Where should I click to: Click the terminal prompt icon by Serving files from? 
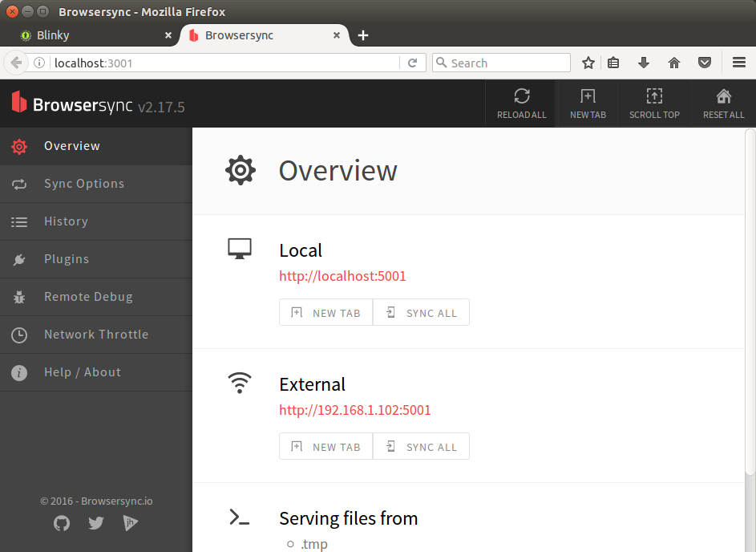[x=240, y=517]
